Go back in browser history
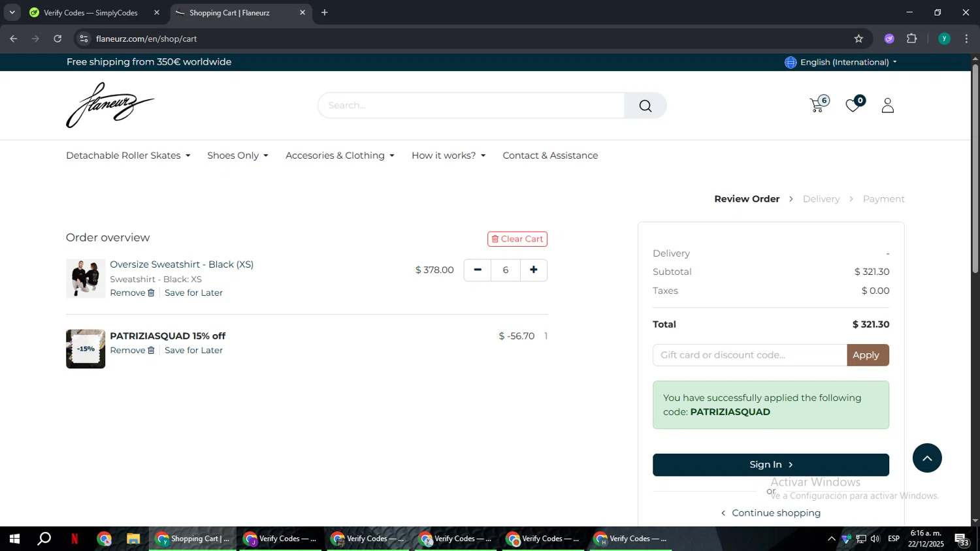 14,39
